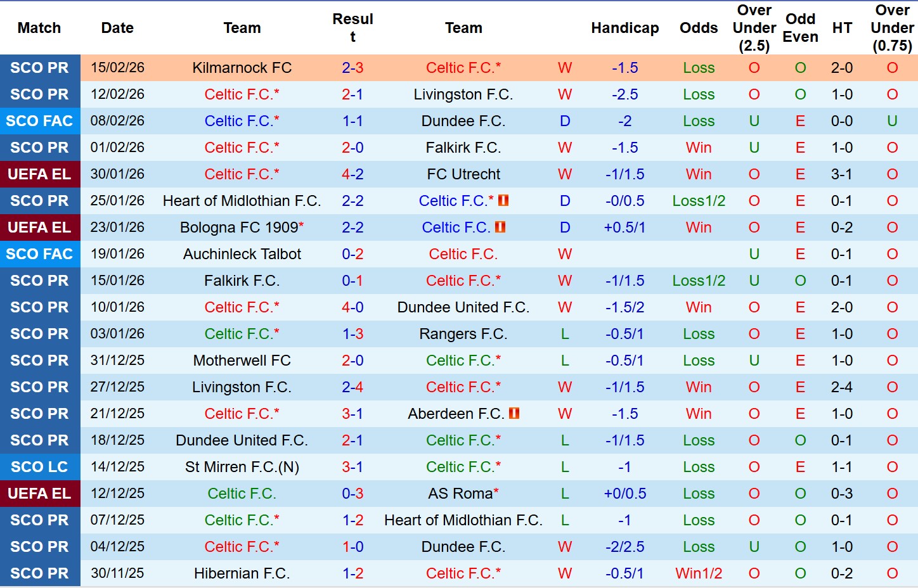Click red card icon in Bologna match row
The height and width of the screenshot is (588, 918).
(500, 227)
